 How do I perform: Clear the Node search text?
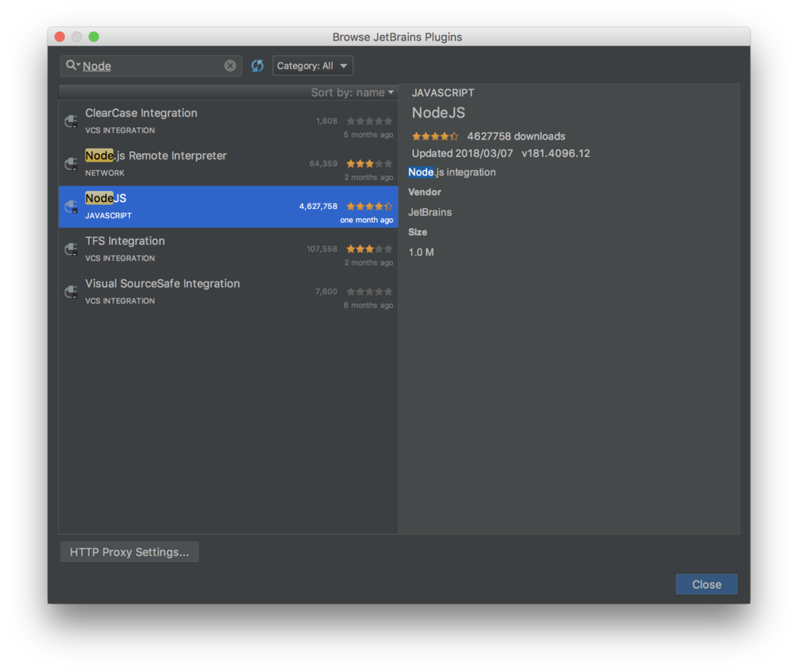click(x=230, y=65)
